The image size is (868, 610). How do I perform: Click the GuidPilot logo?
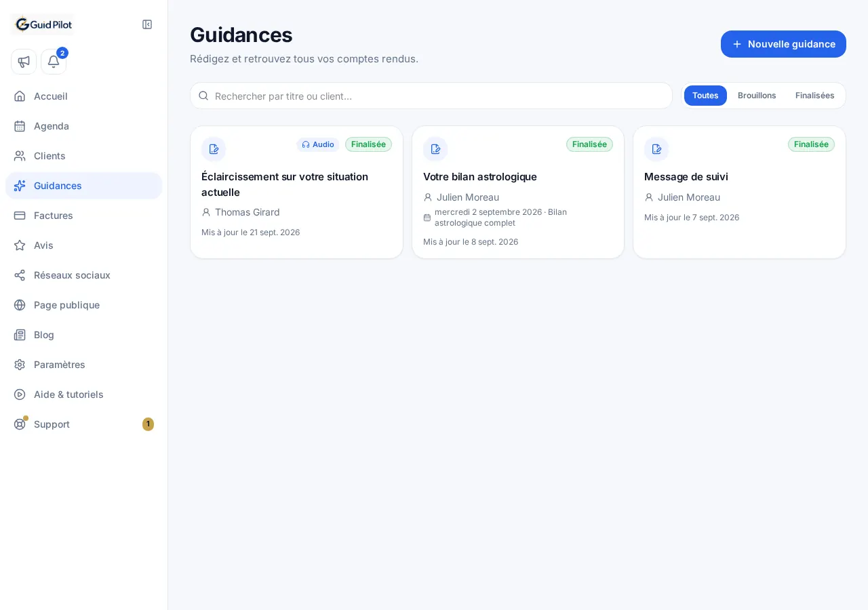click(x=43, y=24)
